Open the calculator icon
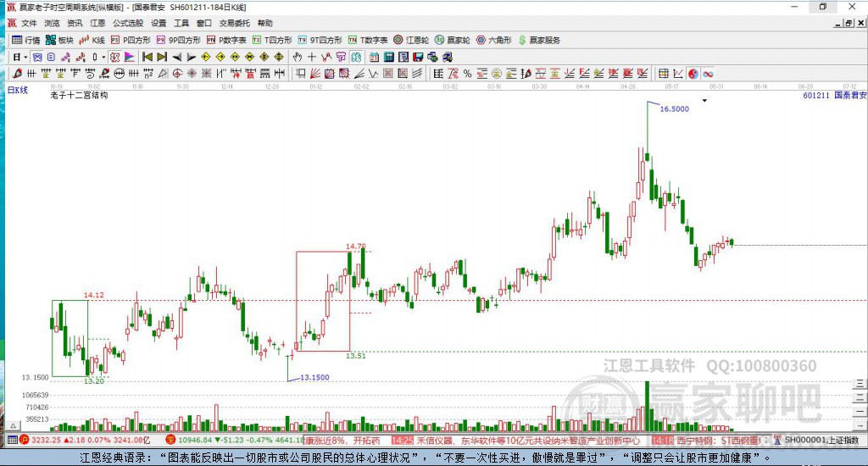This screenshot has height=466, width=868. tap(388, 57)
